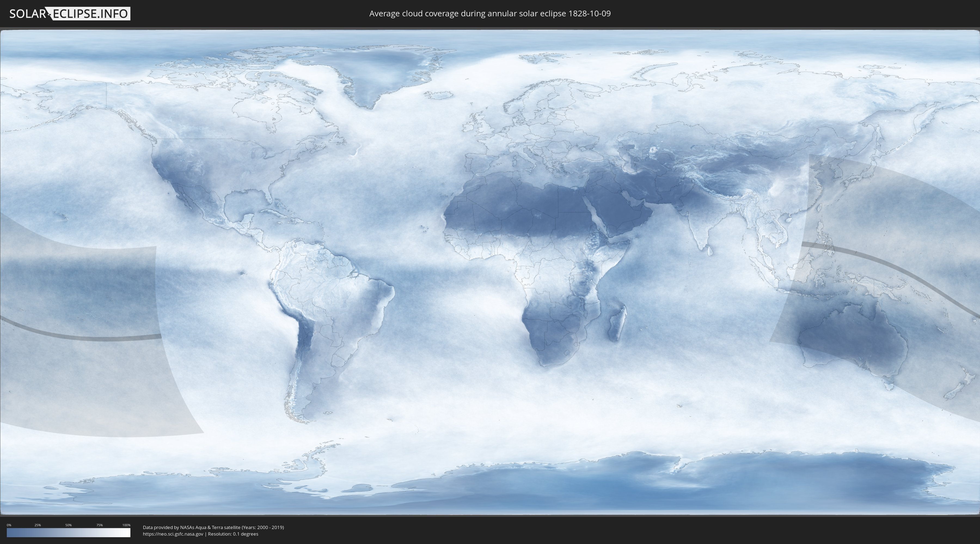
Task: Click the 50% legend label
Action: (69, 525)
